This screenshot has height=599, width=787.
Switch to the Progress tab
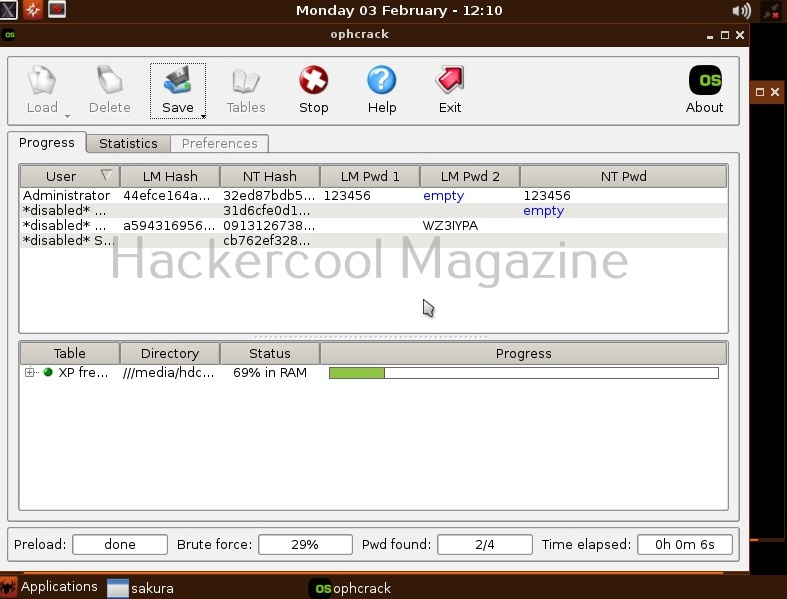coord(47,143)
